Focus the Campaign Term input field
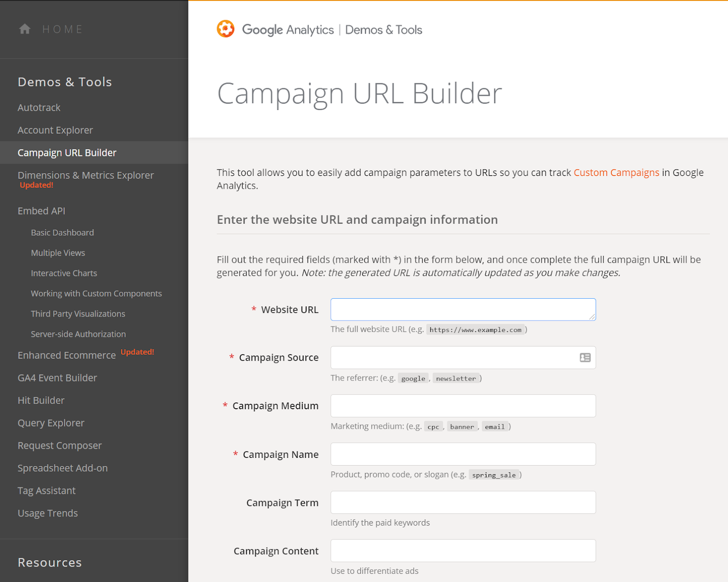This screenshot has height=582, width=728. (463, 502)
